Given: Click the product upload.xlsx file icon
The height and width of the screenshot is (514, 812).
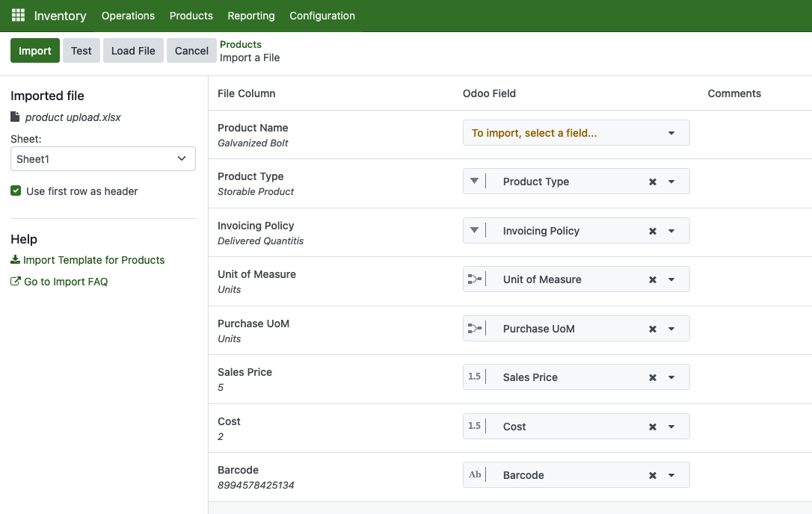Looking at the screenshot, I should [x=15, y=117].
